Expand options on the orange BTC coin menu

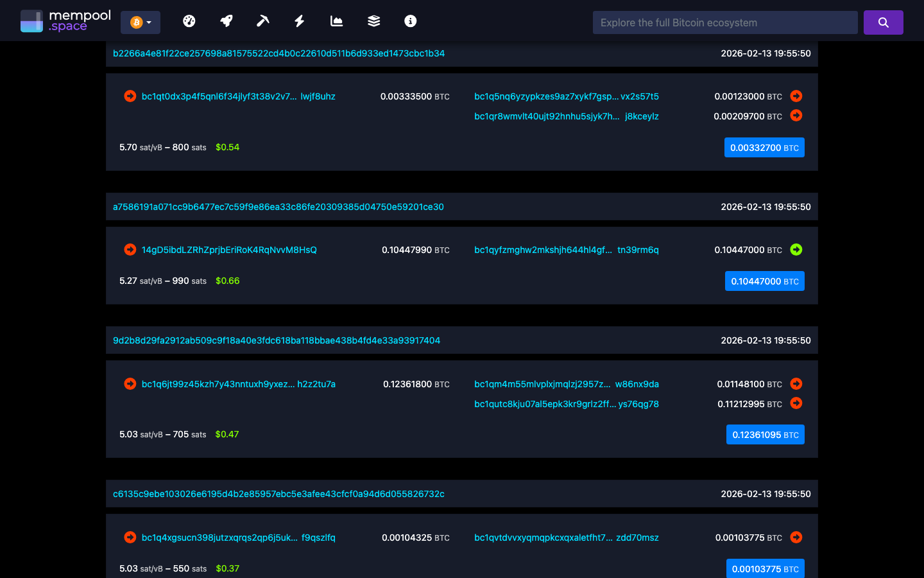[x=141, y=22]
